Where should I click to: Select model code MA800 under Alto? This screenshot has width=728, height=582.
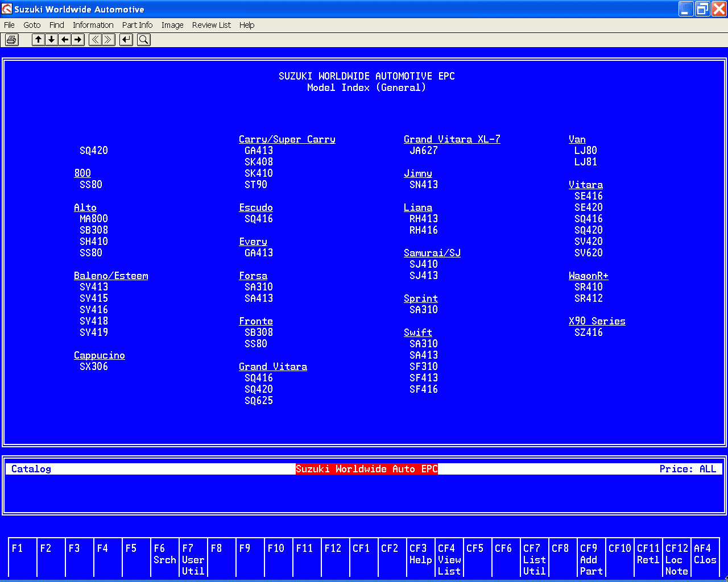tap(94, 219)
